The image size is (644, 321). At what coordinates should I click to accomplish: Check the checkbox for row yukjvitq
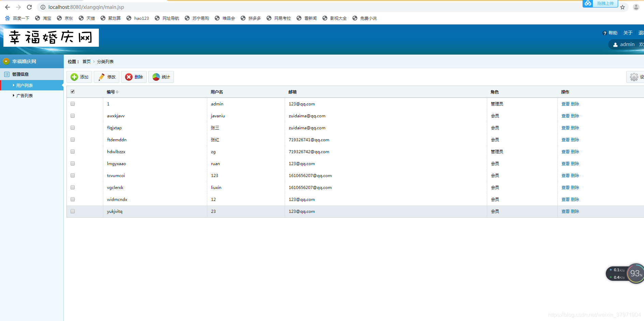73,211
